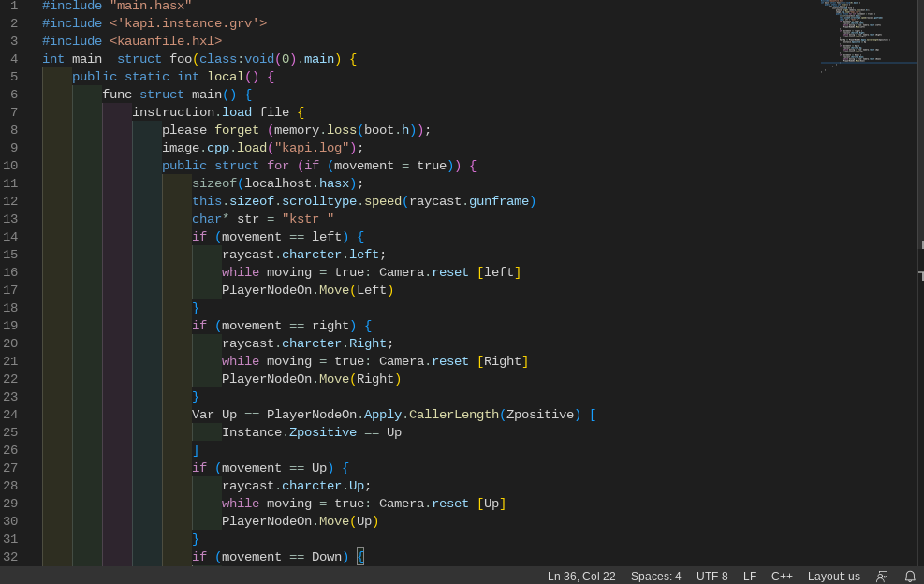This screenshot has width=924, height=584.
Task: Click <'kapi.instance.grv'> include text
Action: [188, 23]
